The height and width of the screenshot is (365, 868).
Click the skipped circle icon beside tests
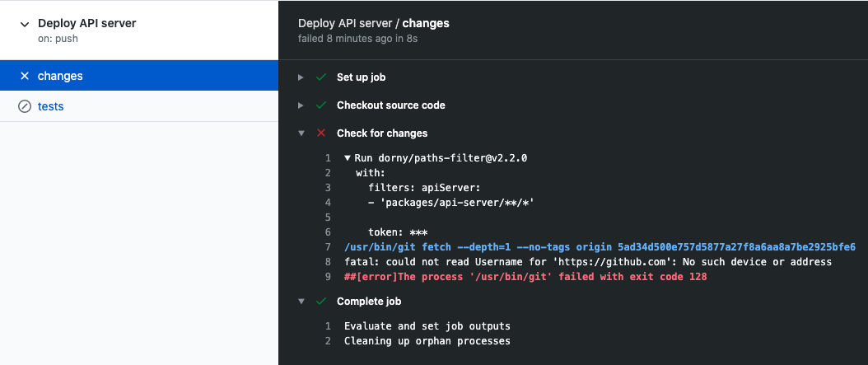pos(25,106)
